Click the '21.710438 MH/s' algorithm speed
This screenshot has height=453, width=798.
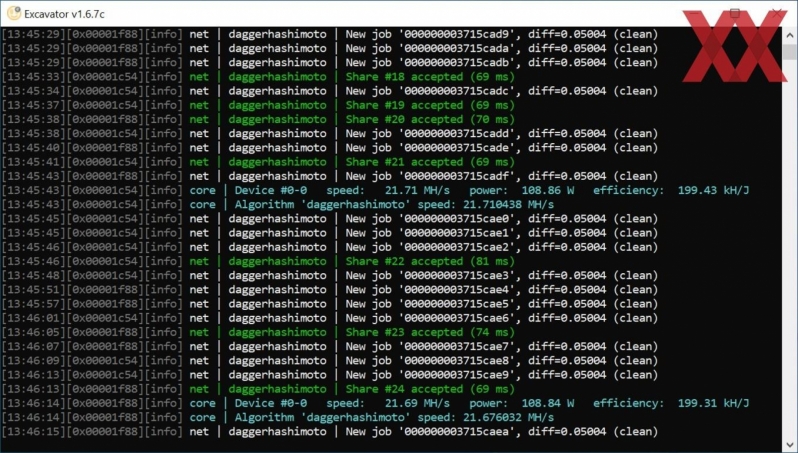pyautogui.click(x=508, y=205)
